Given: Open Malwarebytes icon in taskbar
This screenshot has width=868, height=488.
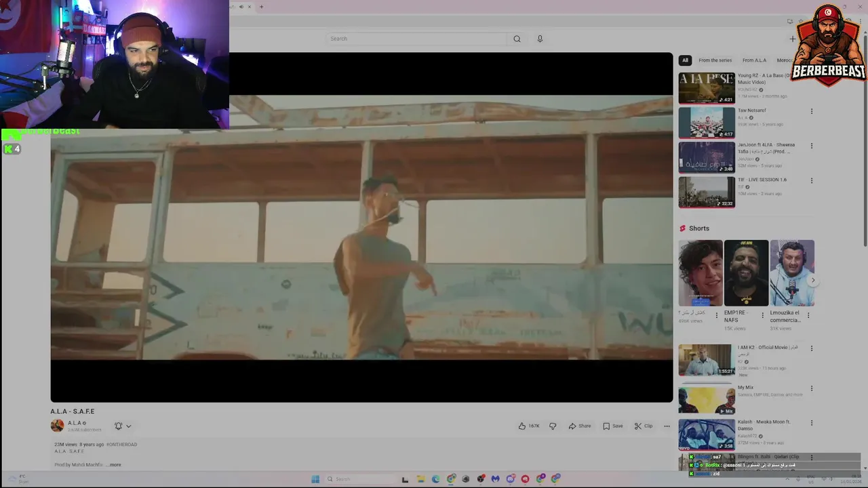Looking at the screenshot, I should coord(496,479).
